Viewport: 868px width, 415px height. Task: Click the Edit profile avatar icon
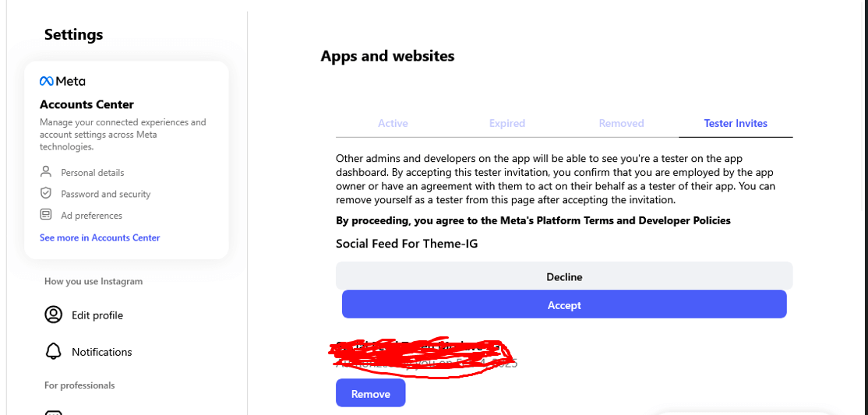point(53,315)
